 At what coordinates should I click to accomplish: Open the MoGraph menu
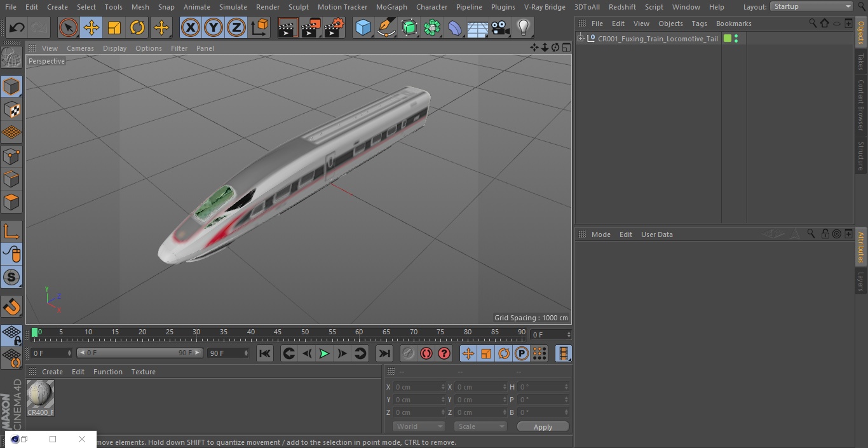pyautogui.click(x=391, y=7)
